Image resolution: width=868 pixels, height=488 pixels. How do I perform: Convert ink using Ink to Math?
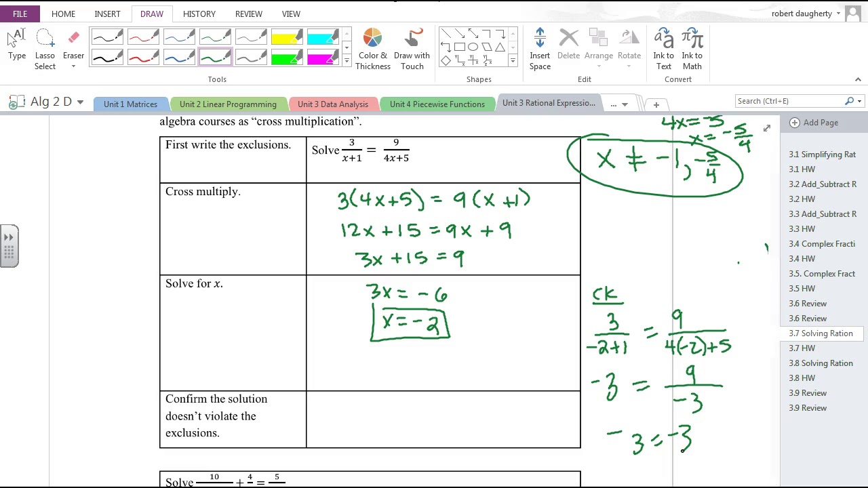pyautogui.click(x=692, y=49)
